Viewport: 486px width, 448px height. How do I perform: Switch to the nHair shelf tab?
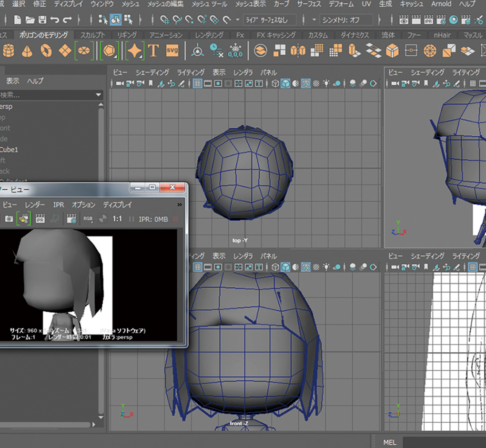pos(442,35)
